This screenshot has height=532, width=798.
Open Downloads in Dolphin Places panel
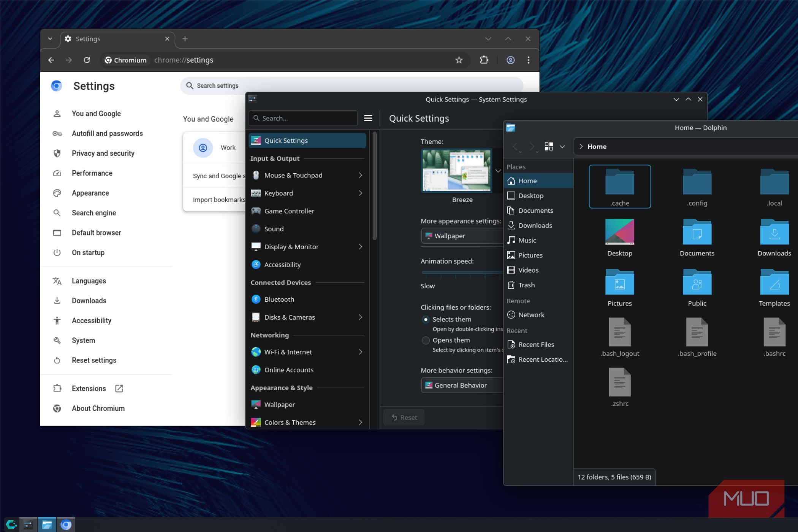(x=538, y=225)
